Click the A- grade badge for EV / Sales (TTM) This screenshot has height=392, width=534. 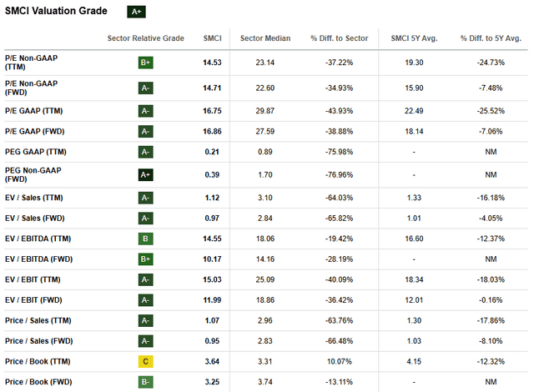coord(146,197)
